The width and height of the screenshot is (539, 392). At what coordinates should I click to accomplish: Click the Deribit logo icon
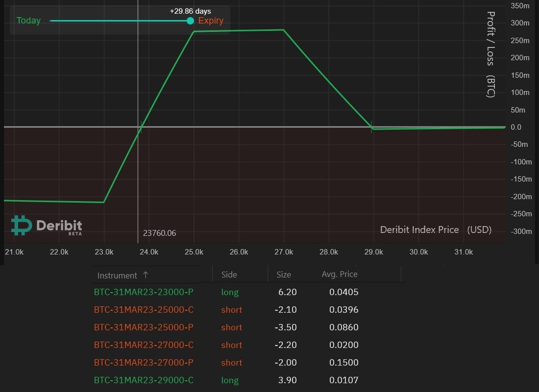[22, 225]
